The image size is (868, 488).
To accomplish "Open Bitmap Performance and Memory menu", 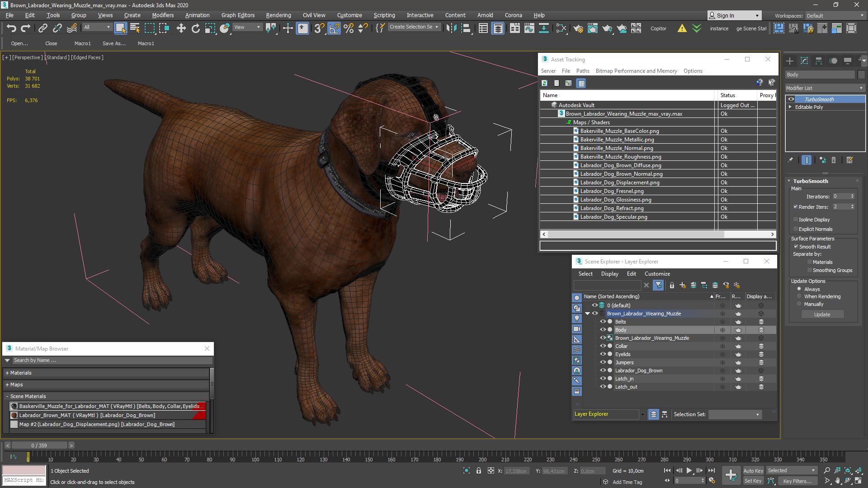I will [x=636, y=71].
